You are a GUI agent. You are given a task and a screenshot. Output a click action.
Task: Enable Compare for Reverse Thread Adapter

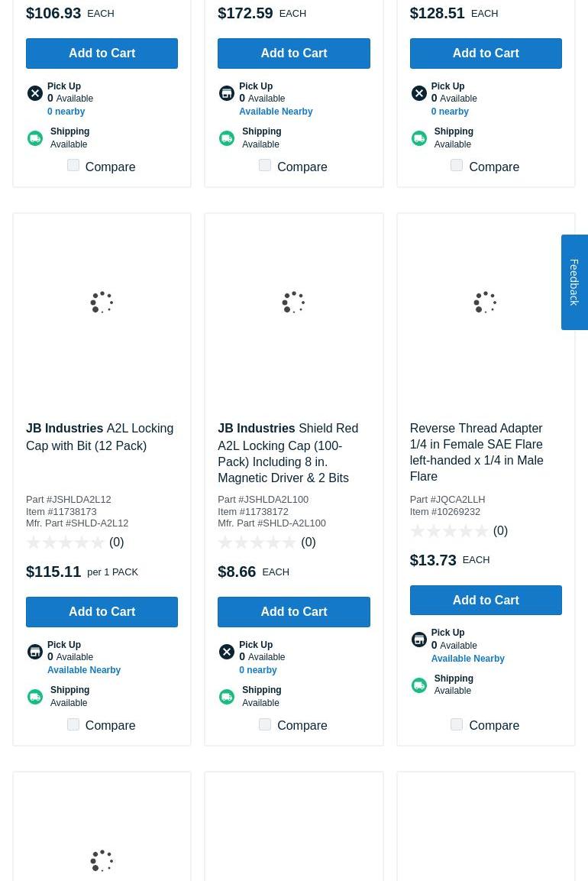pos(457,724)
